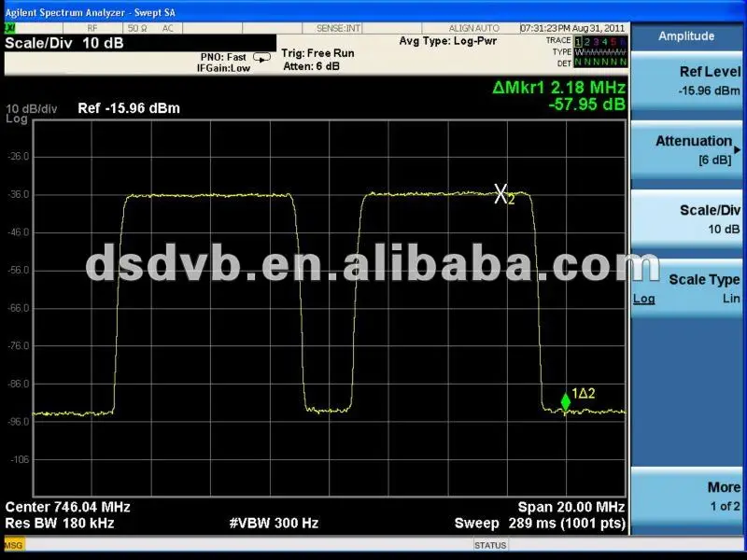The height and width of the screenshot is (560, 747).
Task: Click the Span 20.00 MHz readout
Action: click(571, 507)
